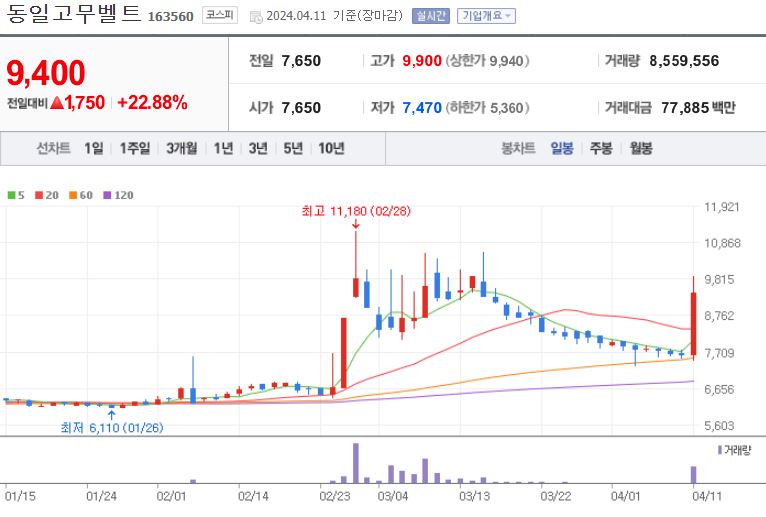Viewport: 766px width, 517px height.
Task: Click the calendar icon beside 2024.04.11
Action: tap(256, 17)
